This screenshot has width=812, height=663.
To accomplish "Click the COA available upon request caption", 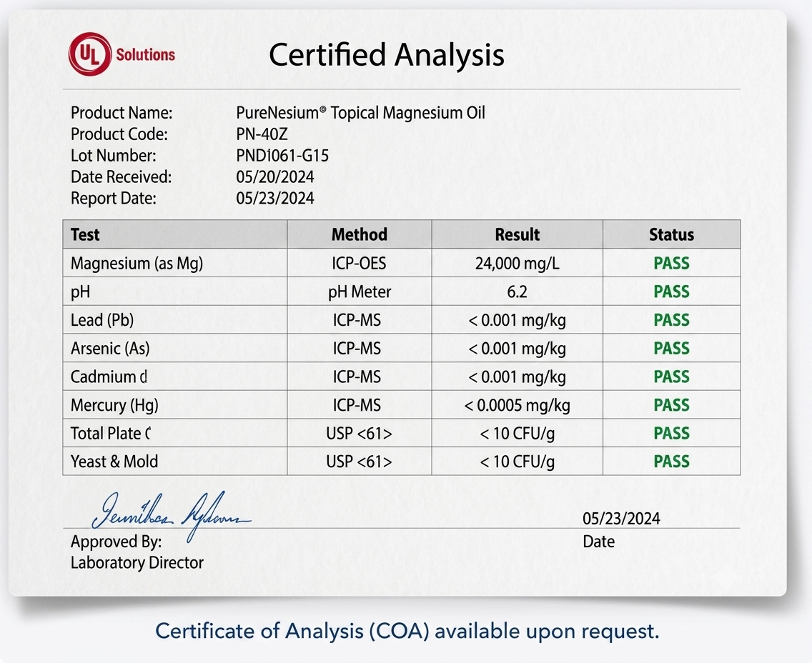I will [x=407, y=631].
